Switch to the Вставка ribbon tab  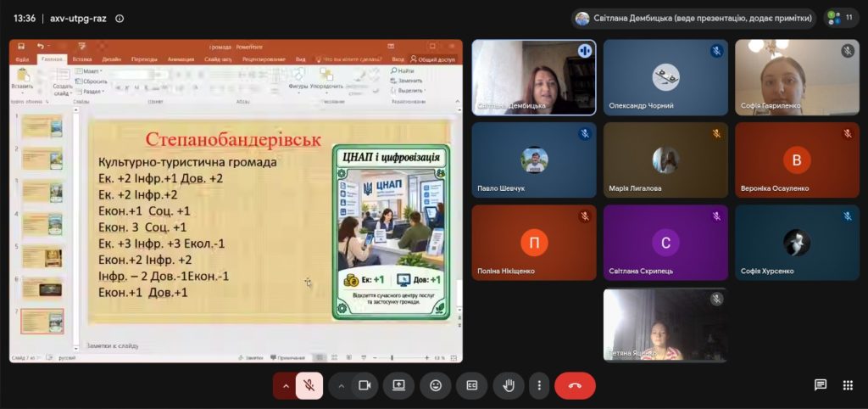[x=82, y=59]
